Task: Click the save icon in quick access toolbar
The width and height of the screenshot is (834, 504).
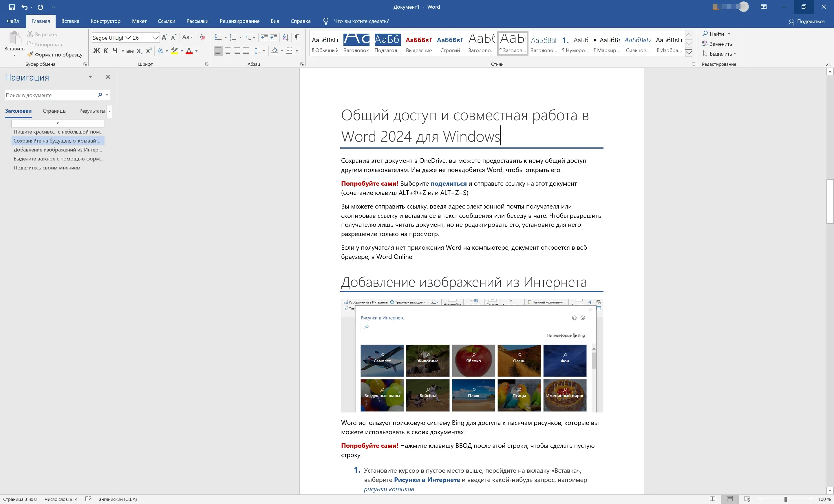Action: pos(12,7)
